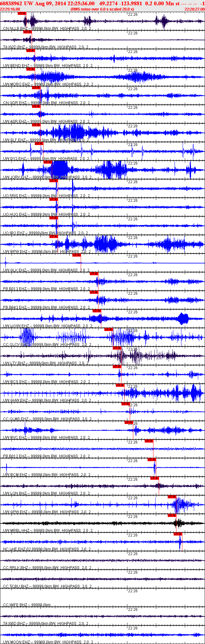Select red pick flag on CC.GLCV trace
The width and height of the screenshot is (205, 644).
click(x=109, y=329)
